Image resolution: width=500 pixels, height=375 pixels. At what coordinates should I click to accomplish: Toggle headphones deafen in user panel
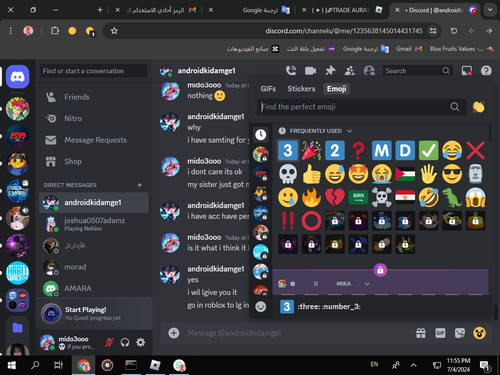125,342
